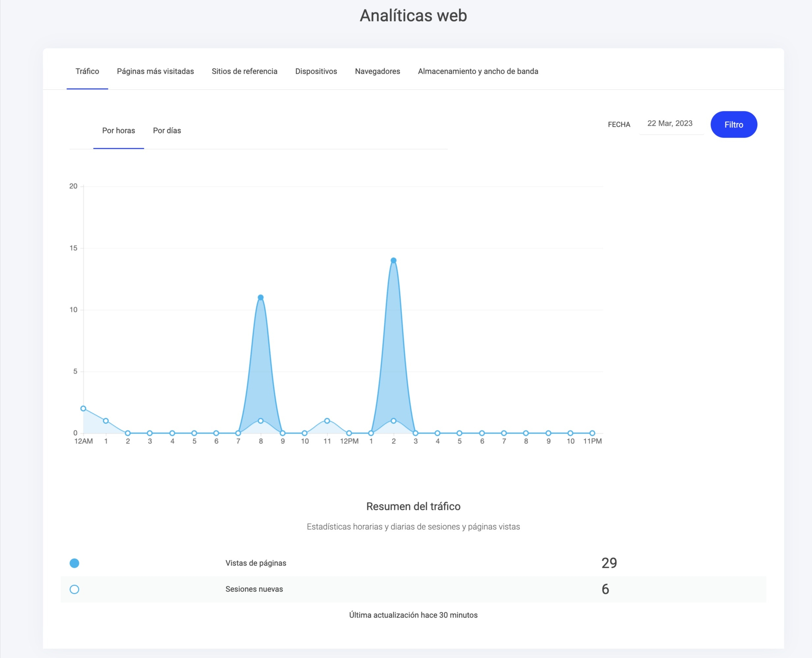Image resolution: width=812 pixels, height=658 pixels.
Task: Switch to Por días view
Action: 167,130
